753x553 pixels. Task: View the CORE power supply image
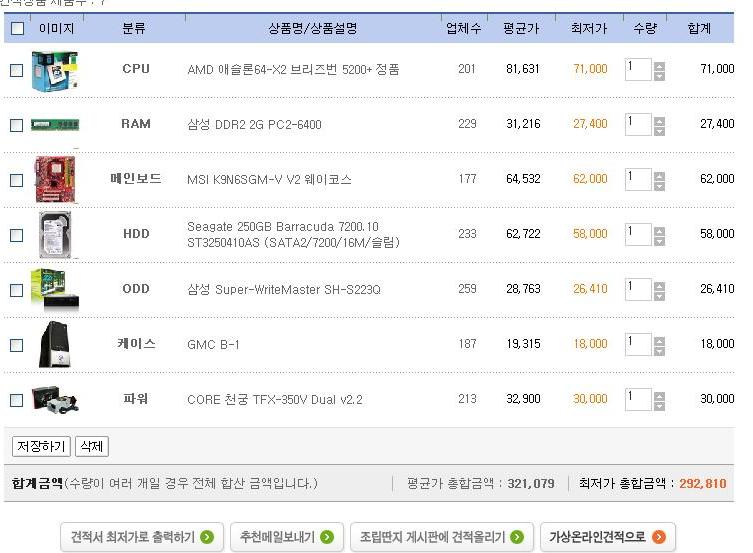click(55, 399)
